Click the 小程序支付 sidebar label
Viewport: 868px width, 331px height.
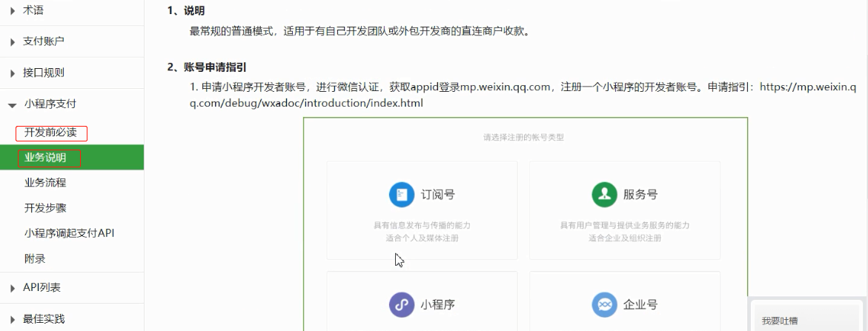[x=50, y=104]
